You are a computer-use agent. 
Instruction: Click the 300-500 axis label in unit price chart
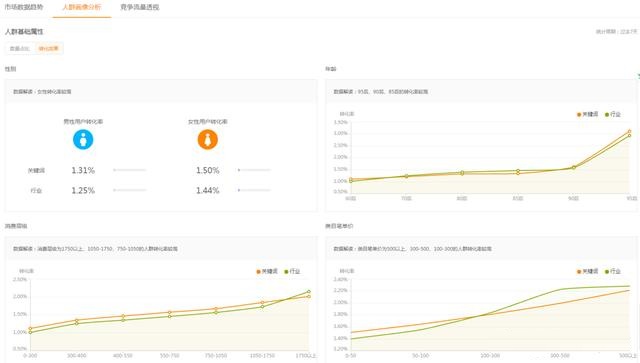(x=560, y=356)
